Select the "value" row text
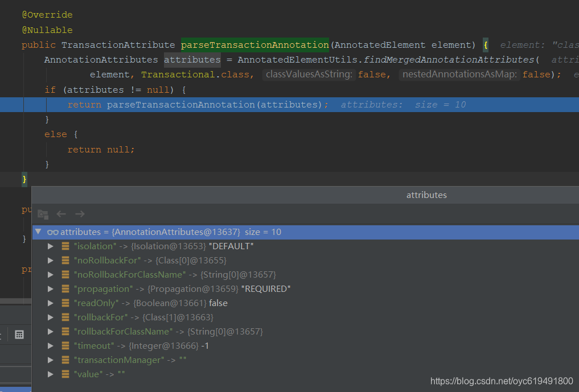The height and width of the screenshot is (392, 579). click(99, 374)
